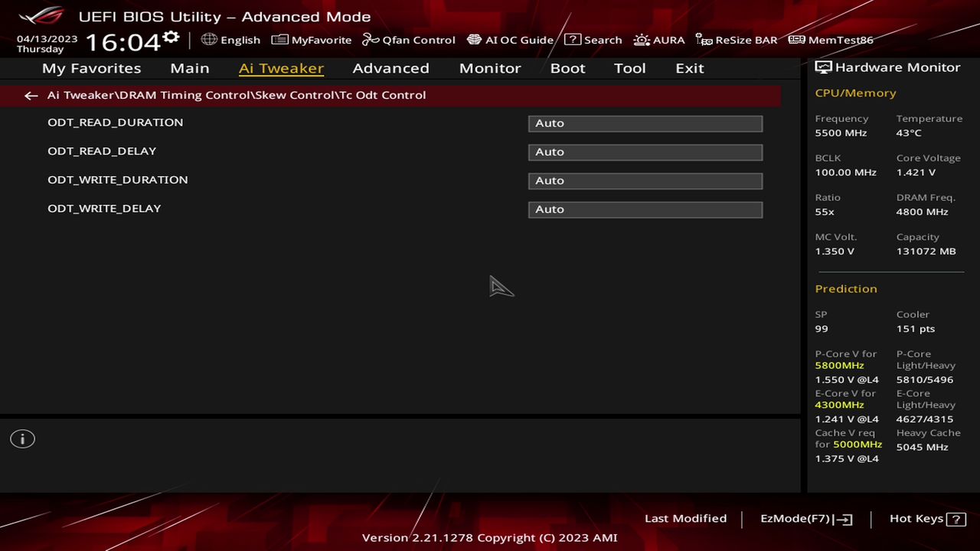Click CPU/Memory section heading
Viewport: 980px width, 551px height.
pyautogui.click(x=855, y=93)
